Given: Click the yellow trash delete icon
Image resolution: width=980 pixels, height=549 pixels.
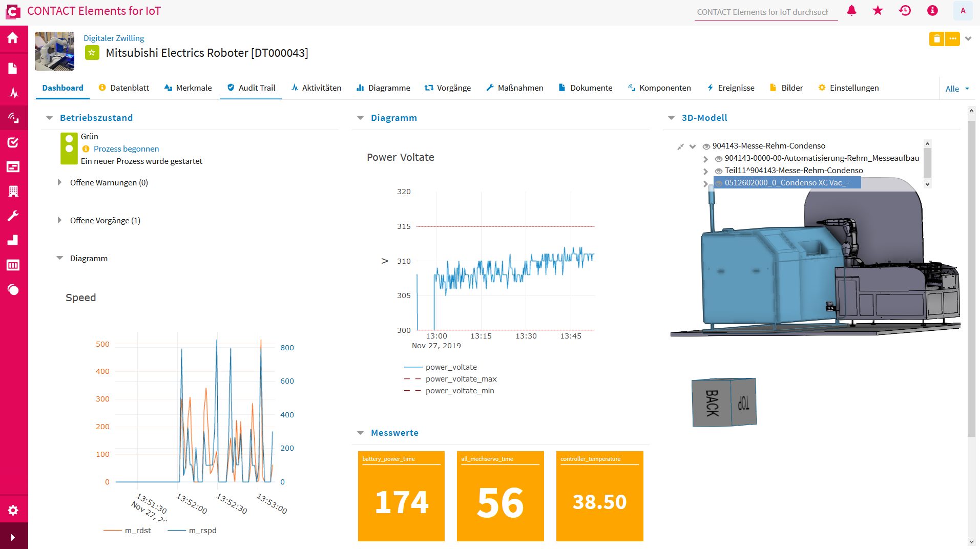Looking at the screenshot, I should click(x=936, y=39).
